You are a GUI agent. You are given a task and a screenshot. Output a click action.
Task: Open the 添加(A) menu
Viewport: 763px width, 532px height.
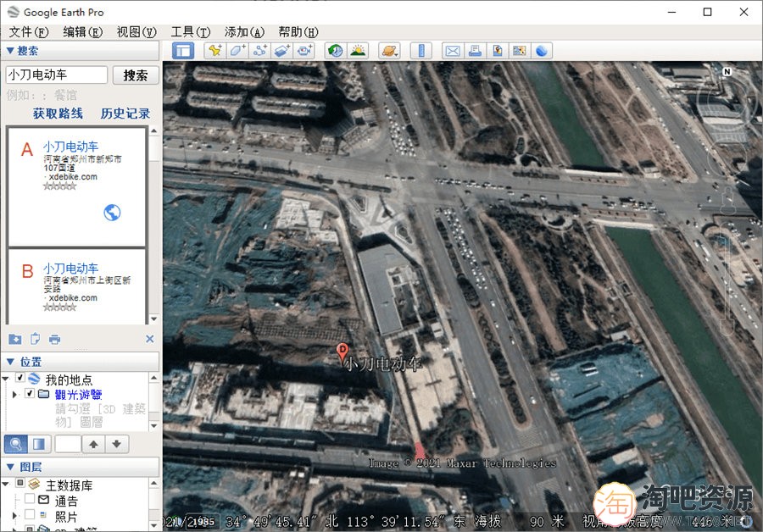(244, 32)
